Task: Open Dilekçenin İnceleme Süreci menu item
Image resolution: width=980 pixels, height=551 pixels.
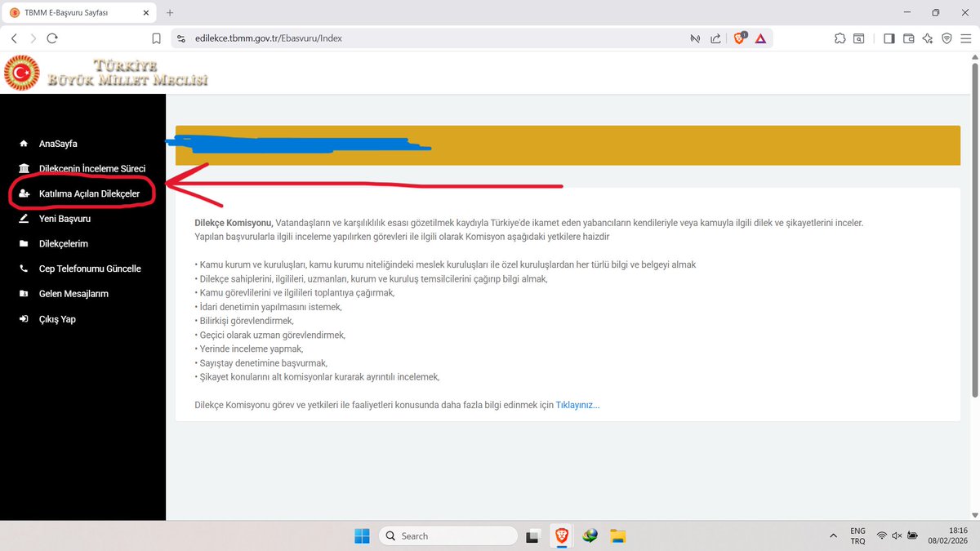Action: pos(92,168)
